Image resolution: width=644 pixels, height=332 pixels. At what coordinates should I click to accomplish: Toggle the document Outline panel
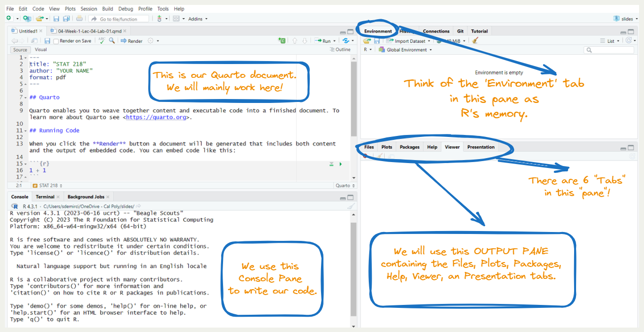[340, 50]
